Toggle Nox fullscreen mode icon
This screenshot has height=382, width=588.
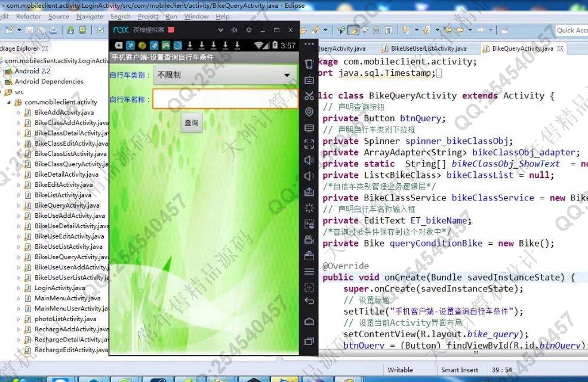309,144
